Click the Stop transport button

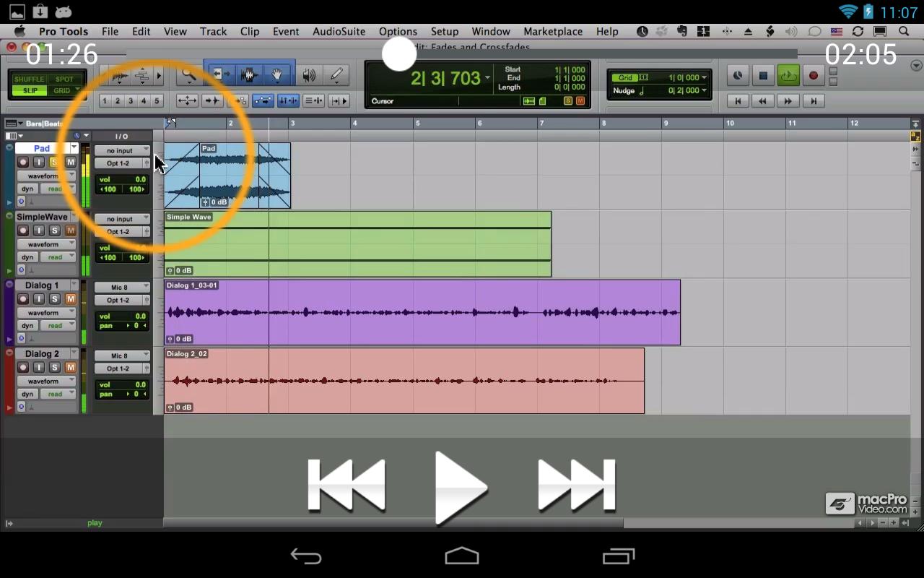click(763, 75)
